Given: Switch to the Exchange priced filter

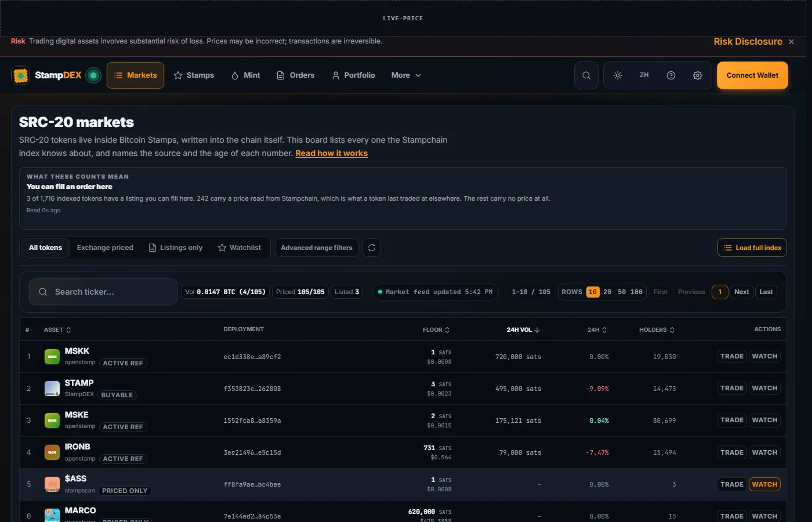Looking at the screenshot, I should pyautogui.click(x=105, y=248).
